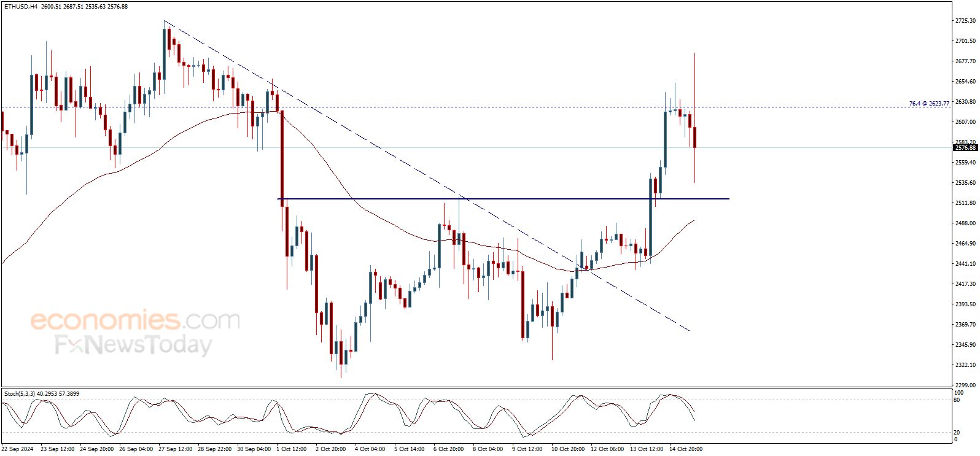The height and width of the screenshot is (456, 980).
Task: Click the 22 Sep 2024 date label
Action: [x=17, y=449]
